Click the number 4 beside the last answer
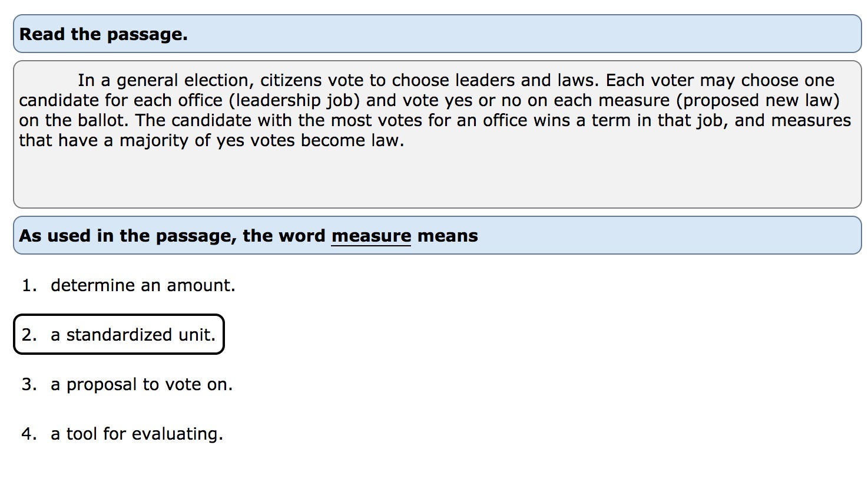The width and height of the screenshot is (868, 488). coord(28,434)
